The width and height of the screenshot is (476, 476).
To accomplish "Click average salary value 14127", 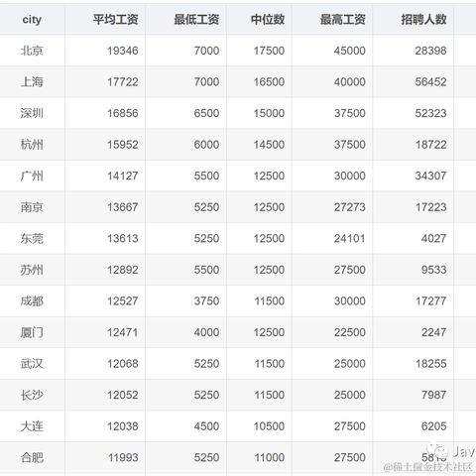I will (123, 176).
